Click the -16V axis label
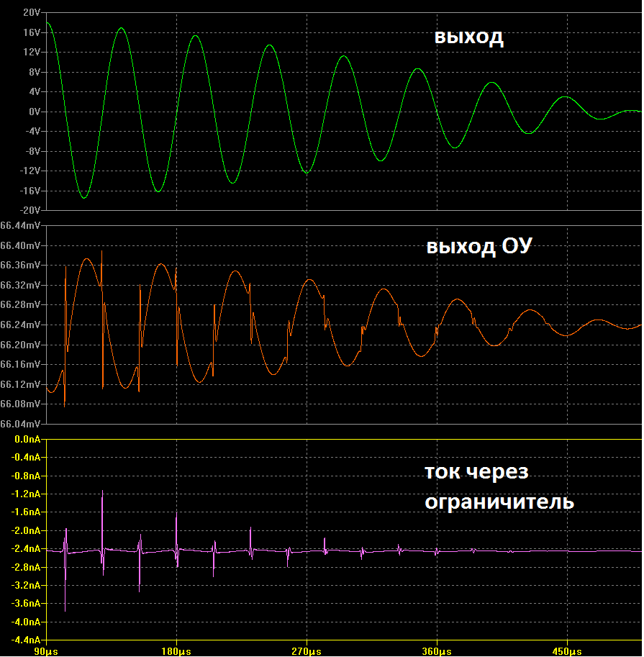 click(x=31, y=191)
